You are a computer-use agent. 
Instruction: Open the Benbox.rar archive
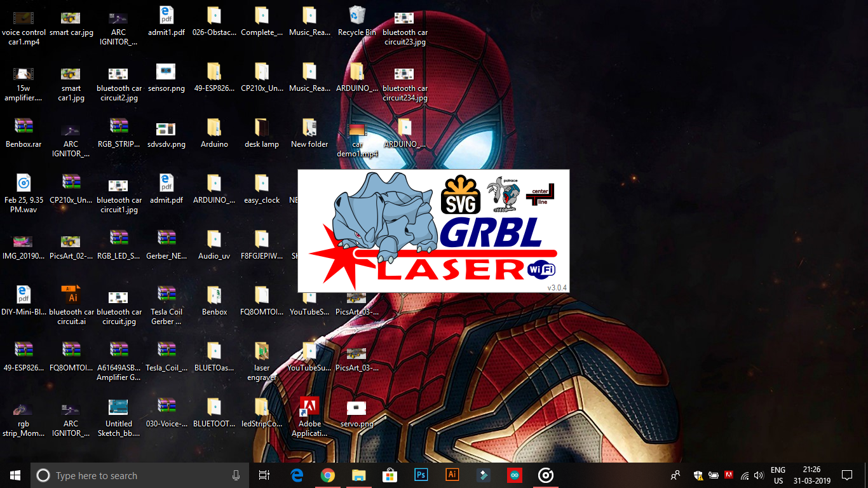[24, 126]
